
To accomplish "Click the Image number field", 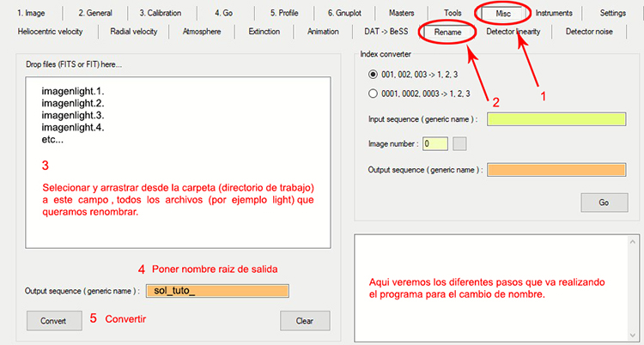I will click(434, 143).
